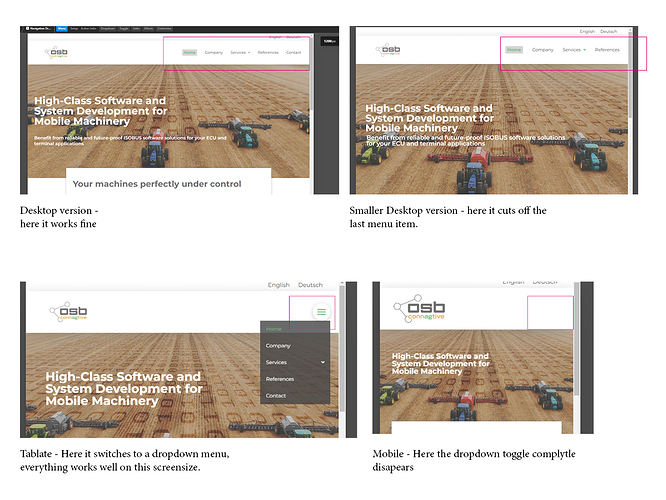The height and width of the screenshot is (500, 666).
Task: Expand Services dropdown in smaller desktop navbar
Action: [x=573, y=49]
